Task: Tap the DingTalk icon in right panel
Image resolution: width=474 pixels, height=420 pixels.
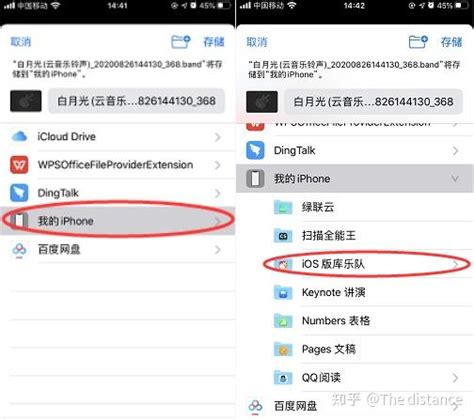Action: coord(255,150)
